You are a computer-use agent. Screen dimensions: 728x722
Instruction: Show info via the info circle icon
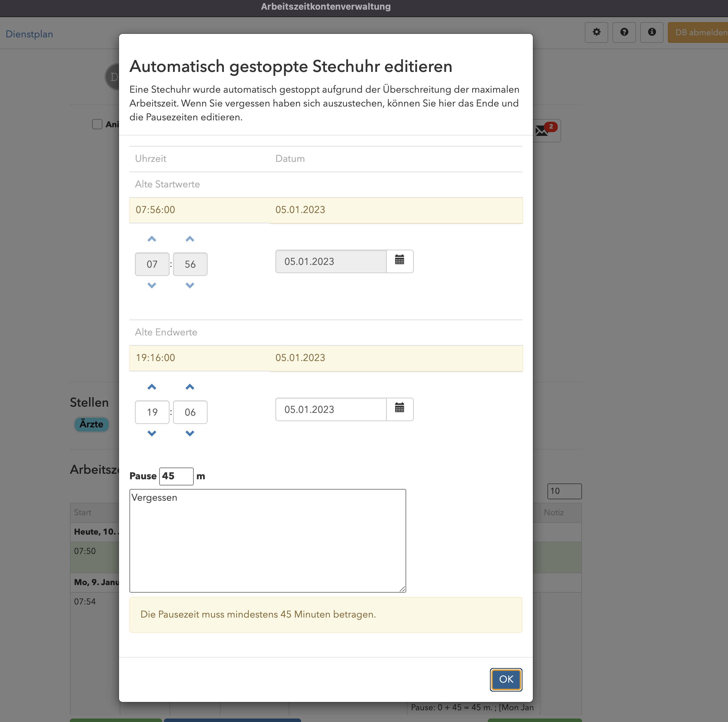[652, 33]
